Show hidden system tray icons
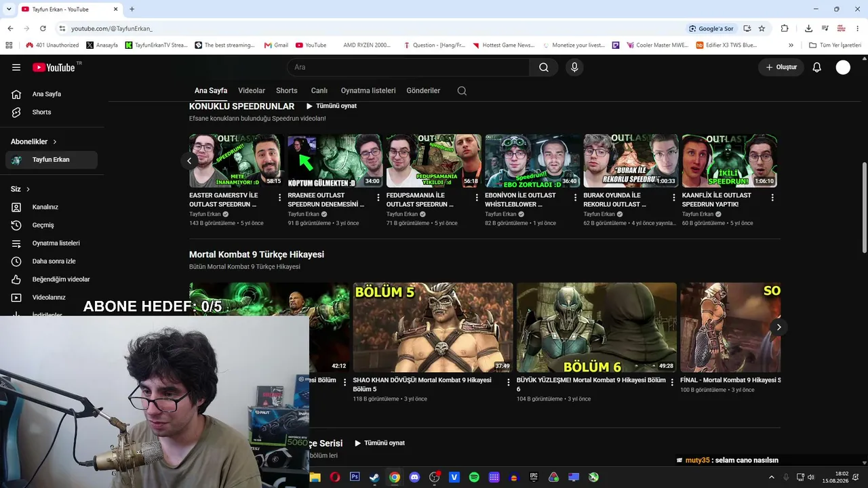The height and width of the screenshot is (488, 868). coord(771,477)
